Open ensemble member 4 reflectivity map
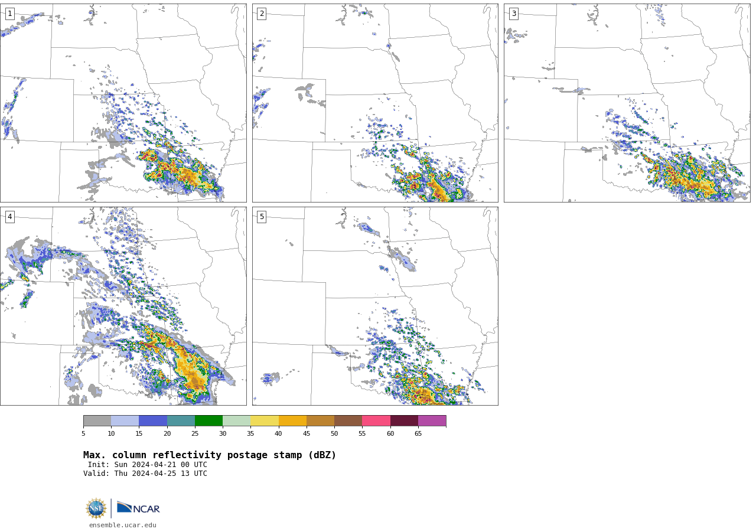The height and width of the screenshot is (532, 756). 123,306
